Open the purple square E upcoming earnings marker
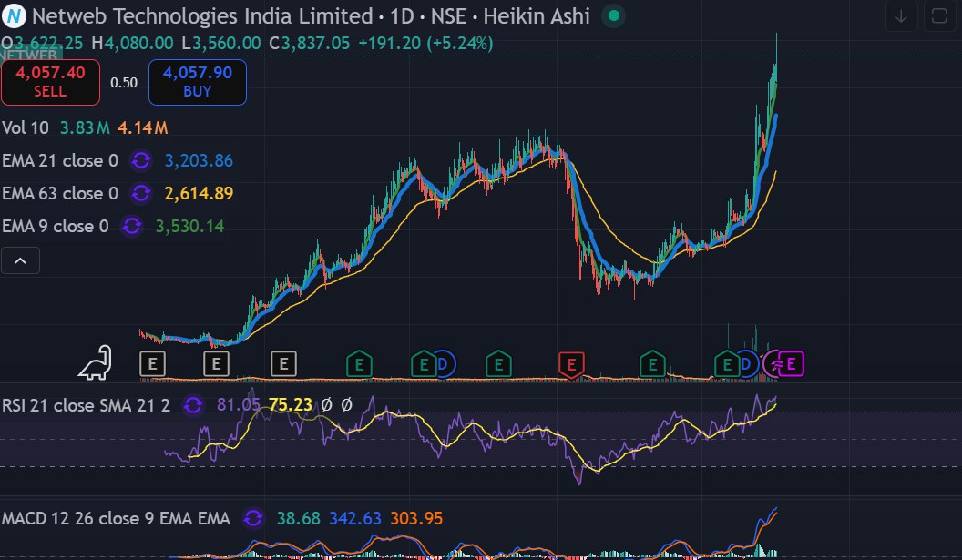This screenshot has width=962, height=560. click(x=791, y=364)
